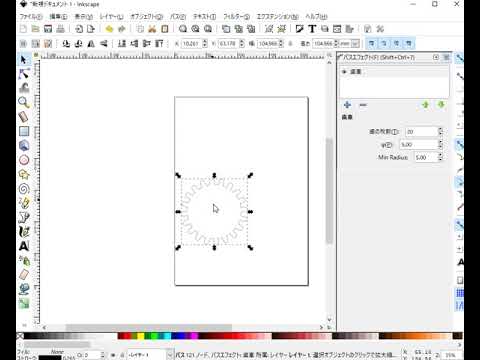Toggle the layer visibility icon in status bar
The image size is (480, 360).
pyautogui.click(x=113, y=355)
